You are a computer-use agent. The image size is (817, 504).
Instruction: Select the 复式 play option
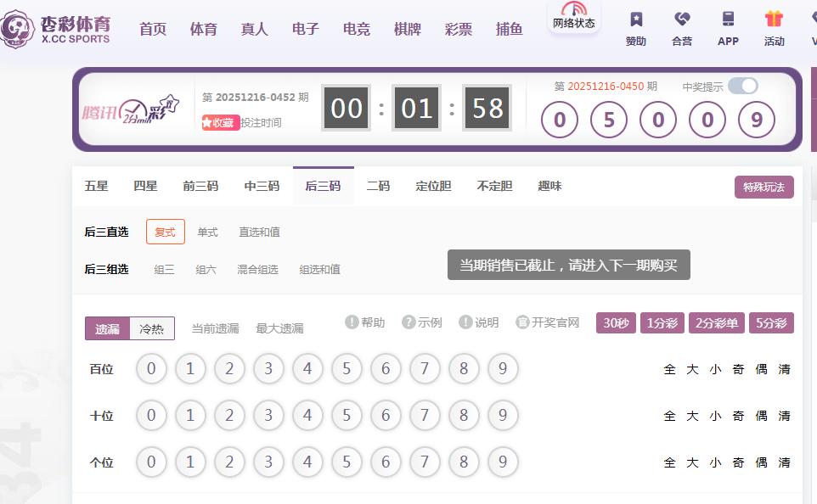[165, 232]
